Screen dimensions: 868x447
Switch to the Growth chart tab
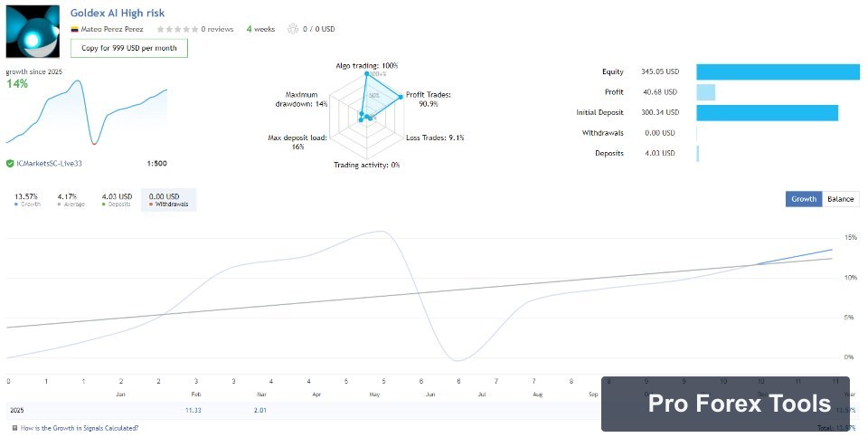click(x=804, y=199)
